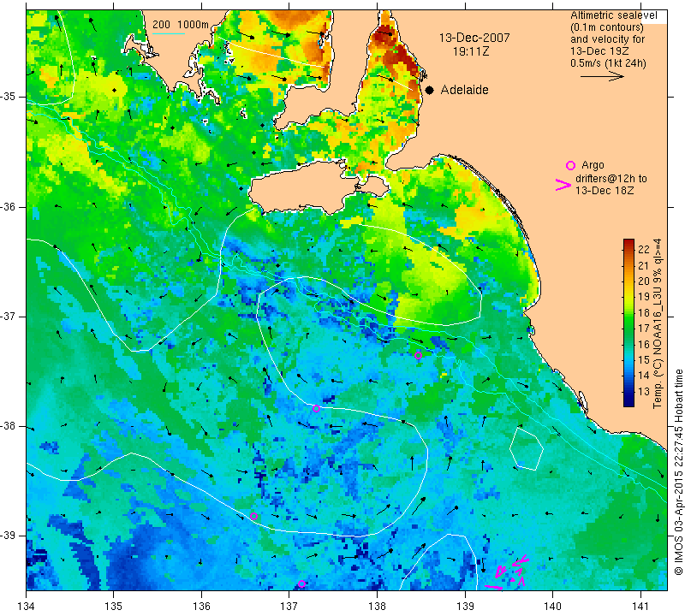Click the small closed white contour near 139.7E 38.2S

tap(527, 449)
